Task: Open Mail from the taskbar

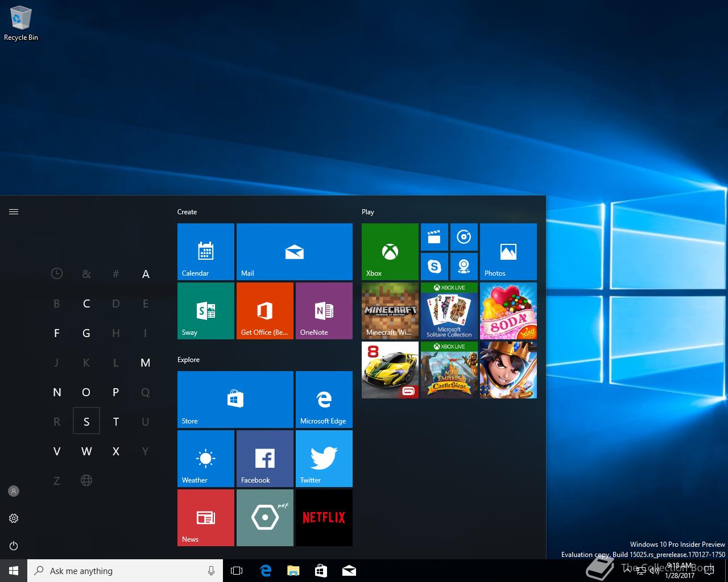Action: tap(349, 571)
